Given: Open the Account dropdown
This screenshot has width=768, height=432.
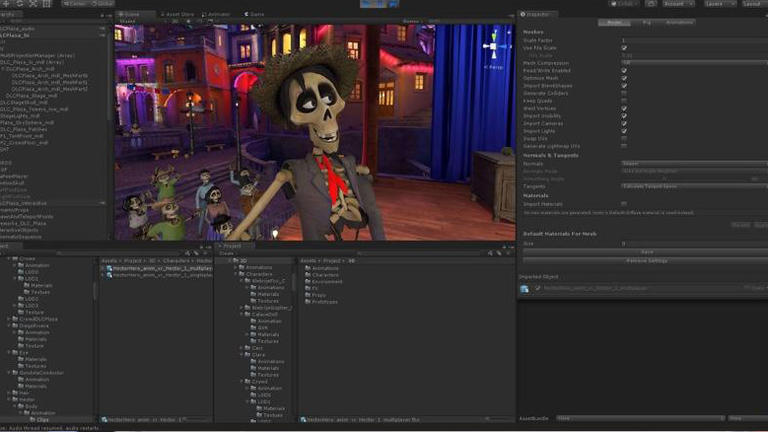Looking at the screenshot, I should click(678, 3).
